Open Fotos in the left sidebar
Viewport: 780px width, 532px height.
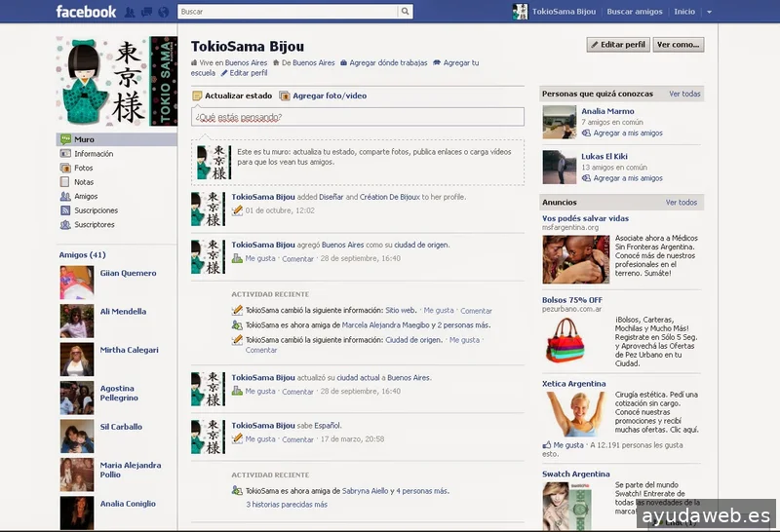coord(84,168)
